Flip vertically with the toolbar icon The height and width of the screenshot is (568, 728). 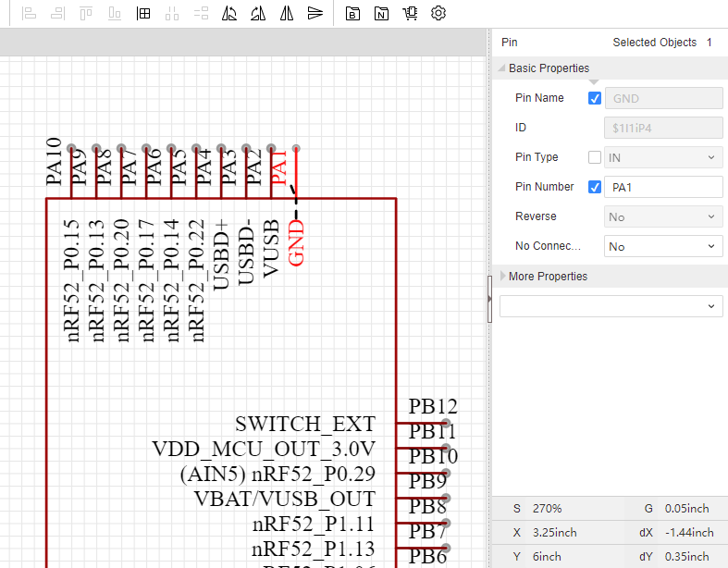(315, 14)
